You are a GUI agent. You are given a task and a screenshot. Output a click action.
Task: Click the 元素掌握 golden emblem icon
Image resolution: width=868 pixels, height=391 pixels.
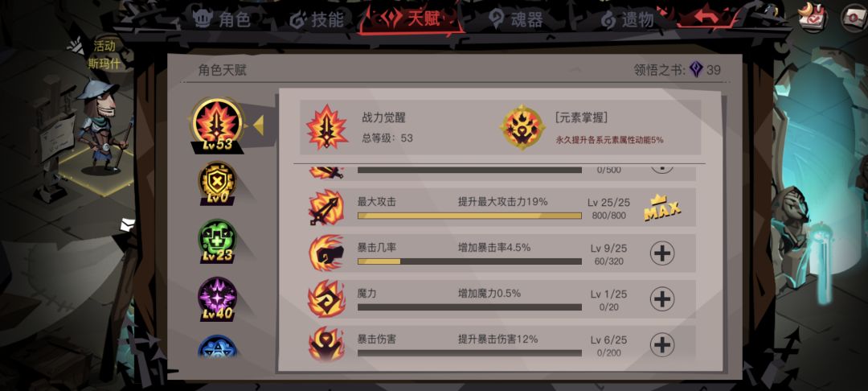click(522, 127)
